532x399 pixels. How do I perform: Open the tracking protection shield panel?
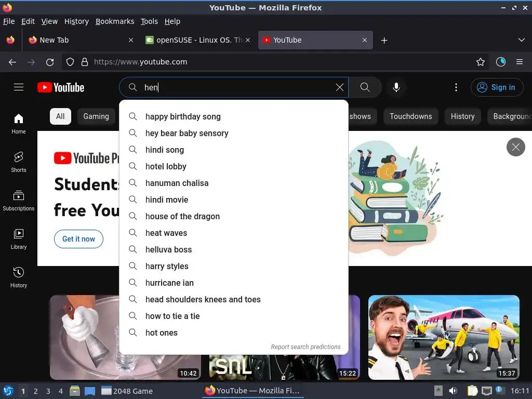tap(70, 62)
